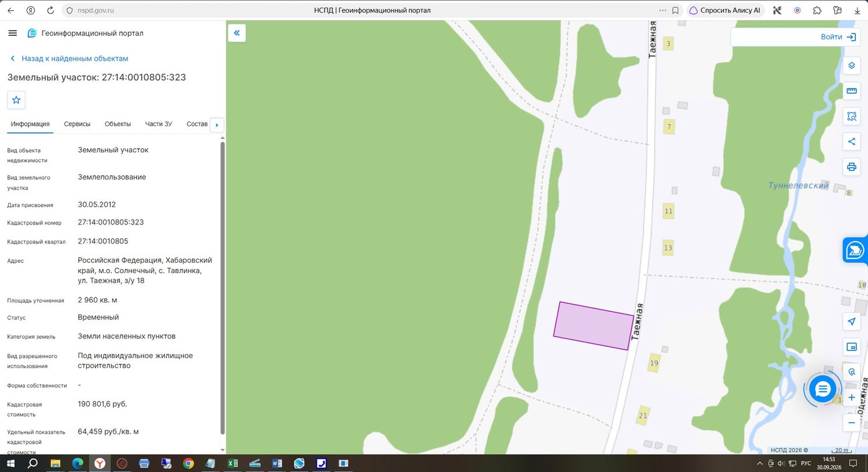Viewport: 868px width, 472px height.
Task: Switch to the Части ЗУ tab
Action: pyautogui.click(x=159, y=124)
